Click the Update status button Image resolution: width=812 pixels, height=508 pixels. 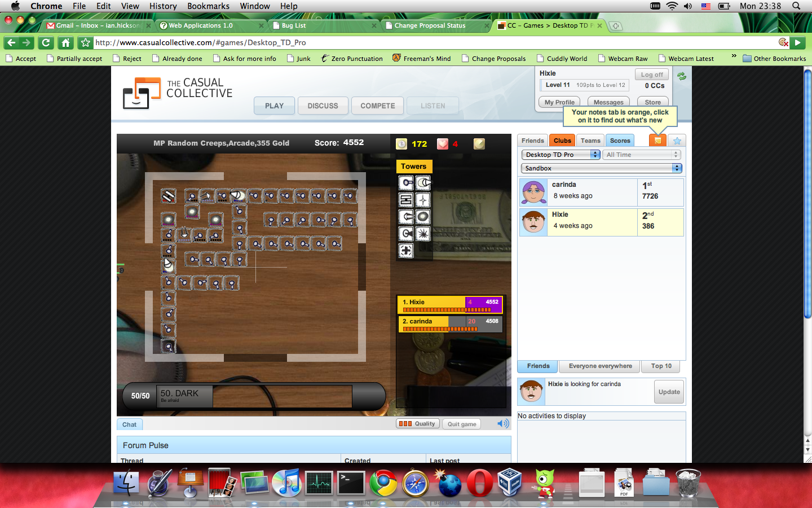(x=669, y=392)
